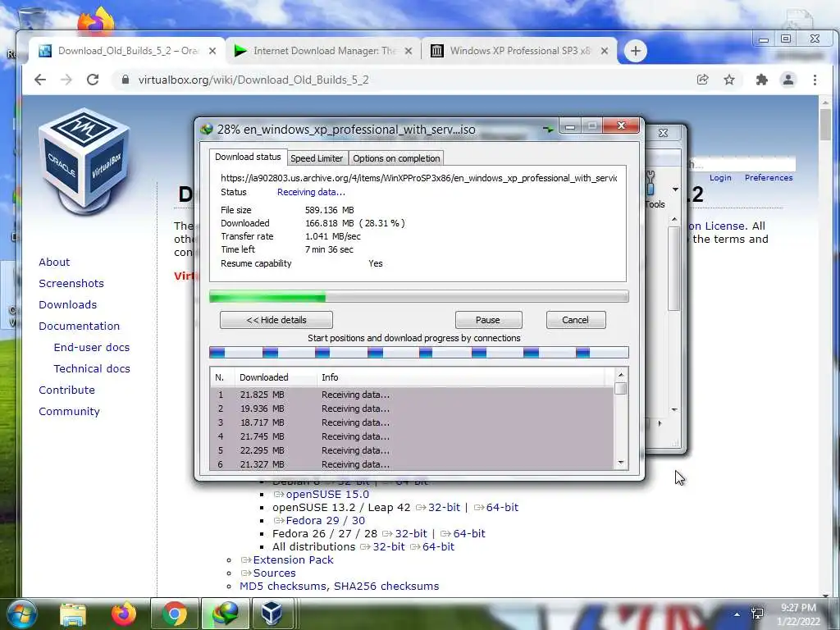
Task: Click the connections list scroll down arrow
Action: click(621, 463)
